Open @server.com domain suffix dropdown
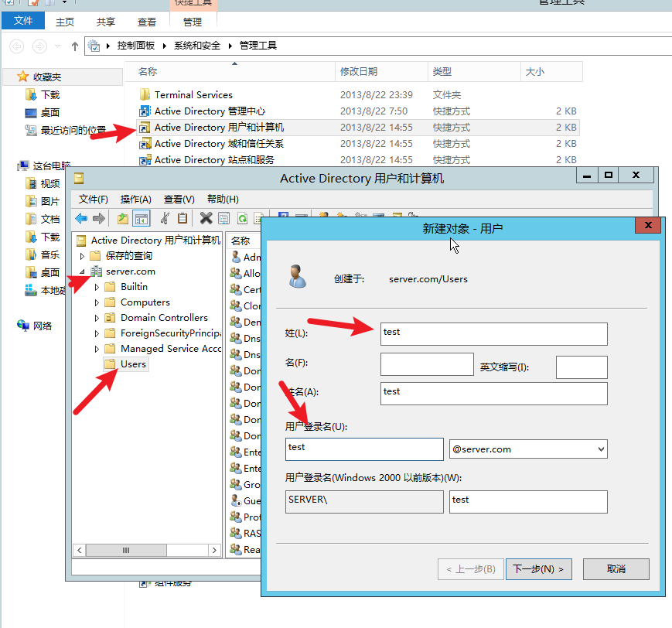Viewport: 672px width, 628px height. (601, 449)
